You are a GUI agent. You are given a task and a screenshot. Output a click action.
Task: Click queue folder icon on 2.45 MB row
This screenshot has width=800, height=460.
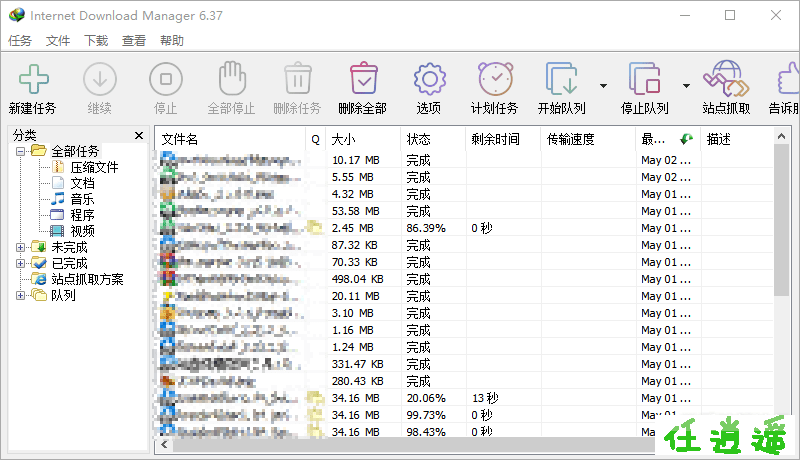[315, 227]
